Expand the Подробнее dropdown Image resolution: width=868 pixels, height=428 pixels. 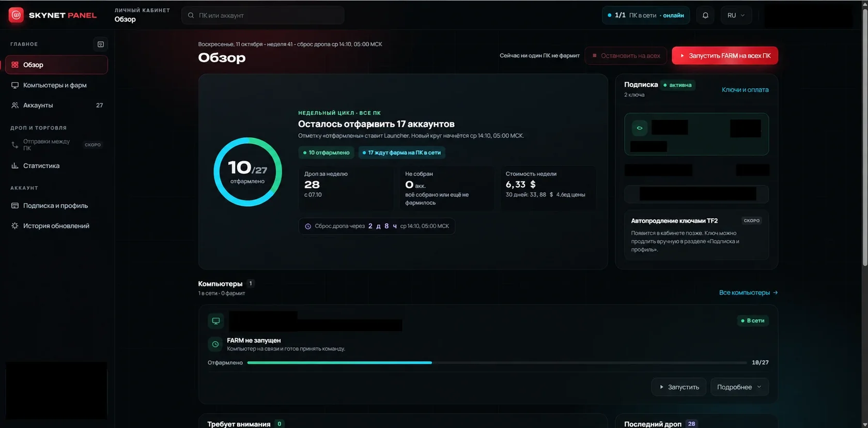pos(739,387)
